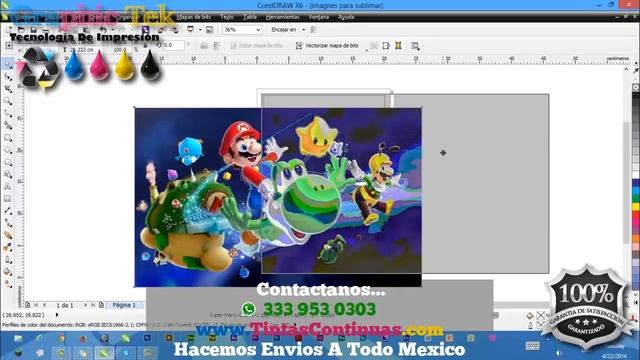Select the Freehand tool in the toolbox
Viewport: 640px width, 360px height.
click(x=8, y=113)
